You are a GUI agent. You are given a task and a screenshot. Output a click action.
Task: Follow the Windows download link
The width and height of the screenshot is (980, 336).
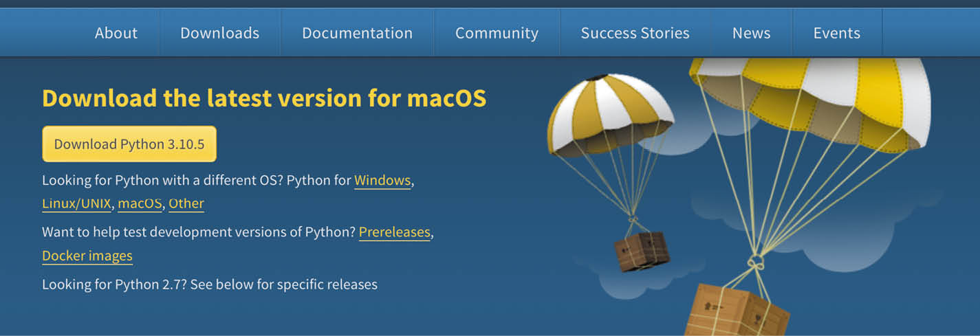click(x=382, y=181)
